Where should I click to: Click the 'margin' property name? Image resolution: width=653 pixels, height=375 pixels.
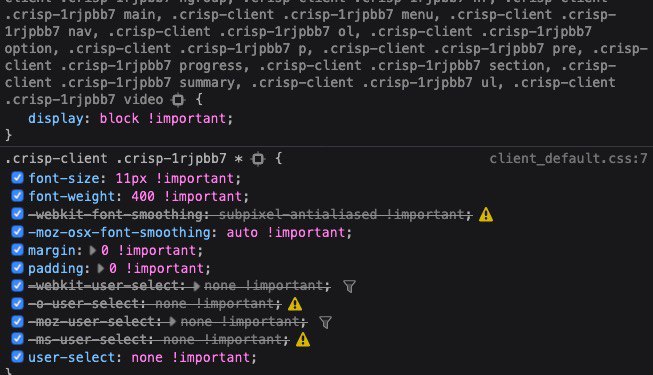point(52,250)
